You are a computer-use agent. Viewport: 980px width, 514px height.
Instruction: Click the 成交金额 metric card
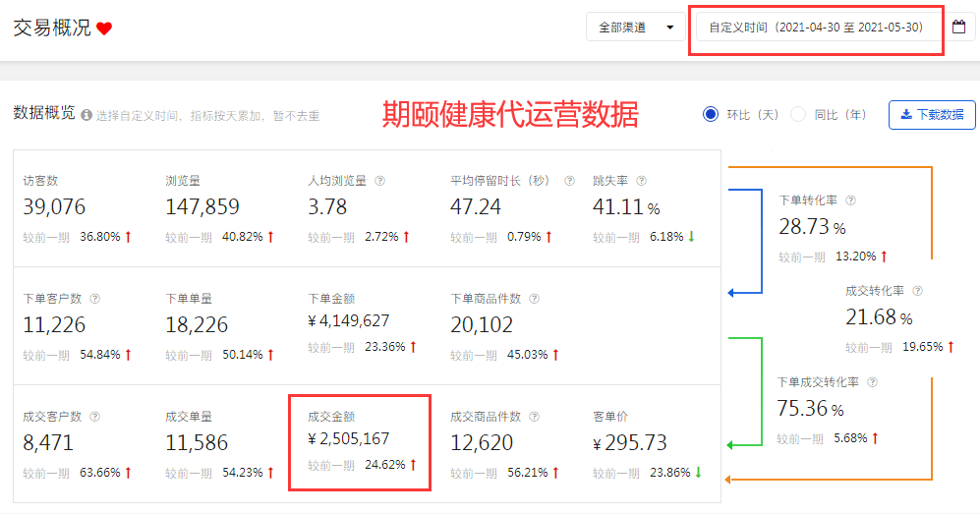(x=359, y=441)
